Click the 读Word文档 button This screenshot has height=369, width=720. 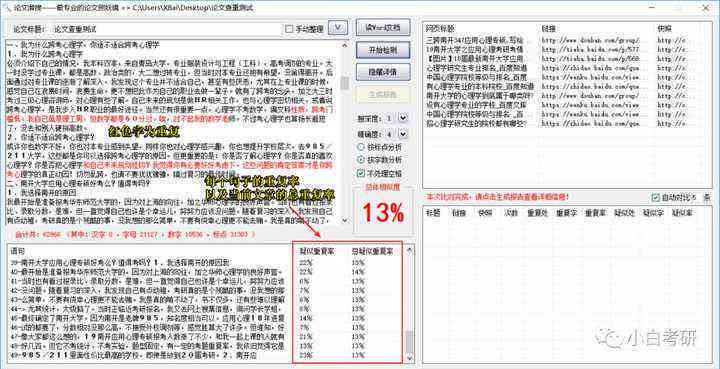383,27
